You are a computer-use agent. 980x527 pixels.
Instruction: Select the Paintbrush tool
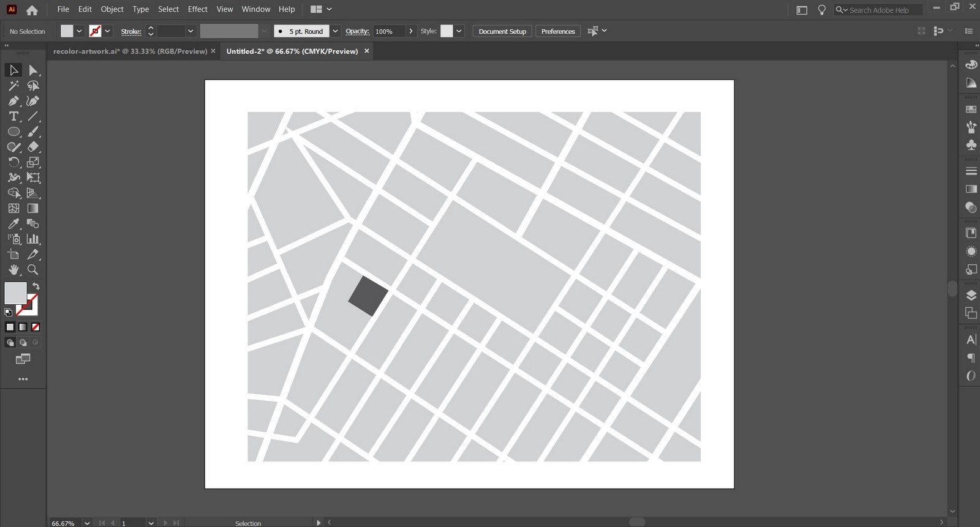[33, 132]
